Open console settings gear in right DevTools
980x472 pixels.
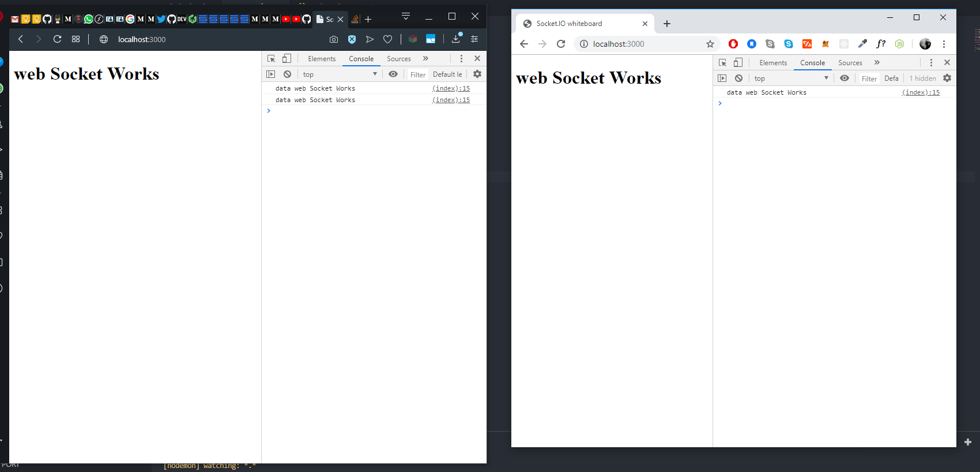947,78
